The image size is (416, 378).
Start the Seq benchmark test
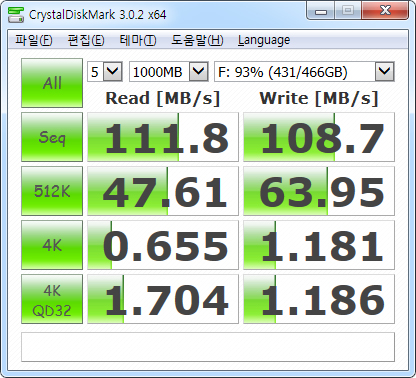[x=52, y=137]
